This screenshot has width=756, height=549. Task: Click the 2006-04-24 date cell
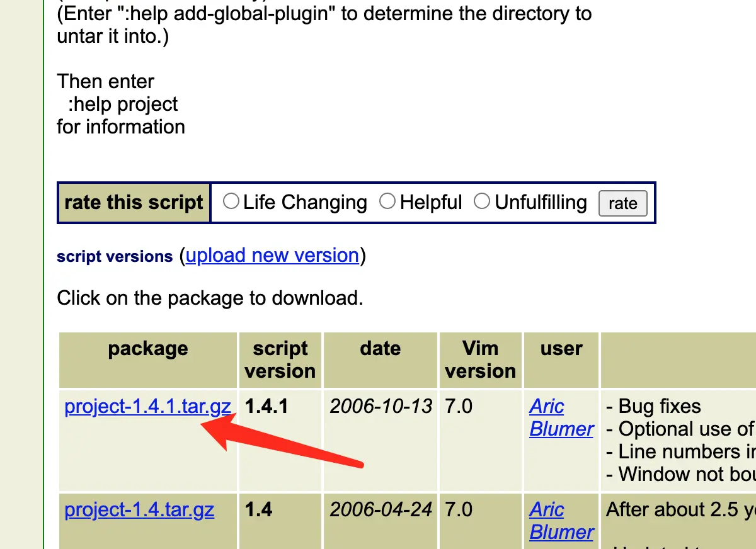pos(381,509)
